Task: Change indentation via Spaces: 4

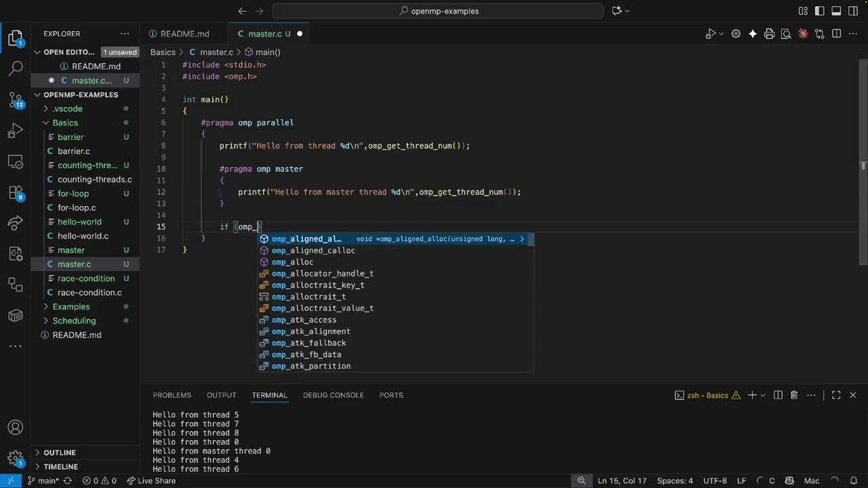Action: point(675,481)
